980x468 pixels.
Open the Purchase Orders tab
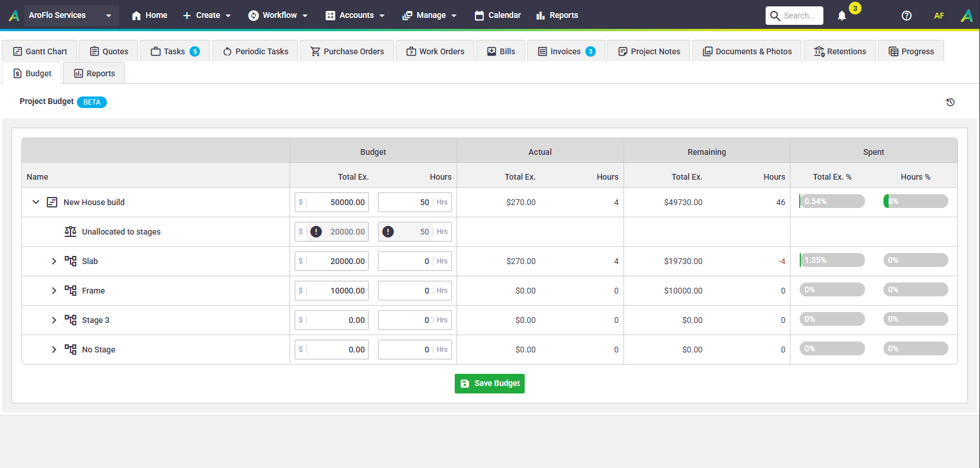coord(347,51)
